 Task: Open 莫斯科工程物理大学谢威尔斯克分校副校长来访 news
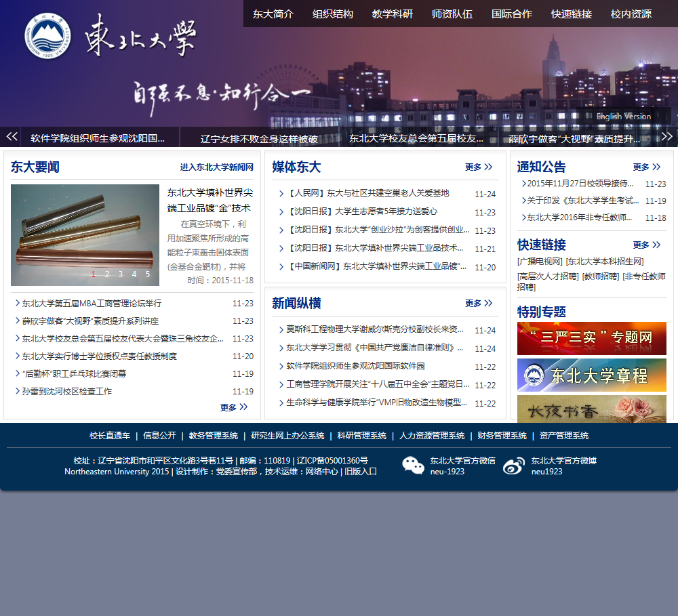(375, 329)
